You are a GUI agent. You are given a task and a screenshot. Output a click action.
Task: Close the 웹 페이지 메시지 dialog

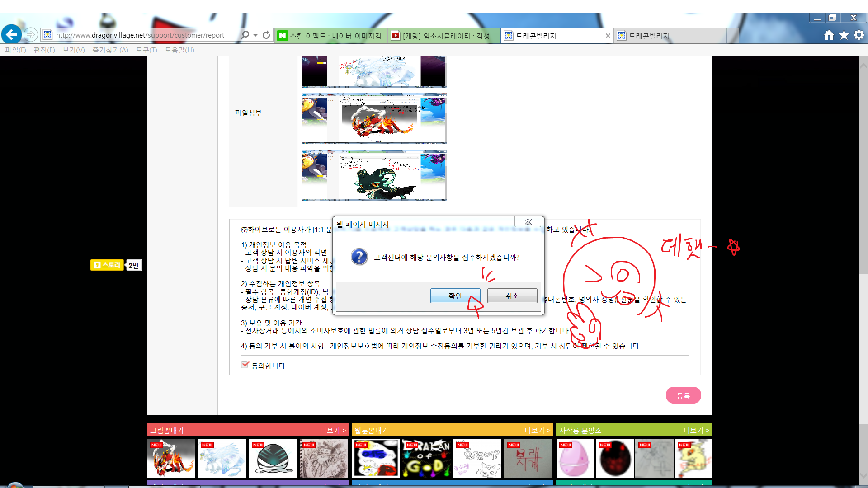point(528,222)
